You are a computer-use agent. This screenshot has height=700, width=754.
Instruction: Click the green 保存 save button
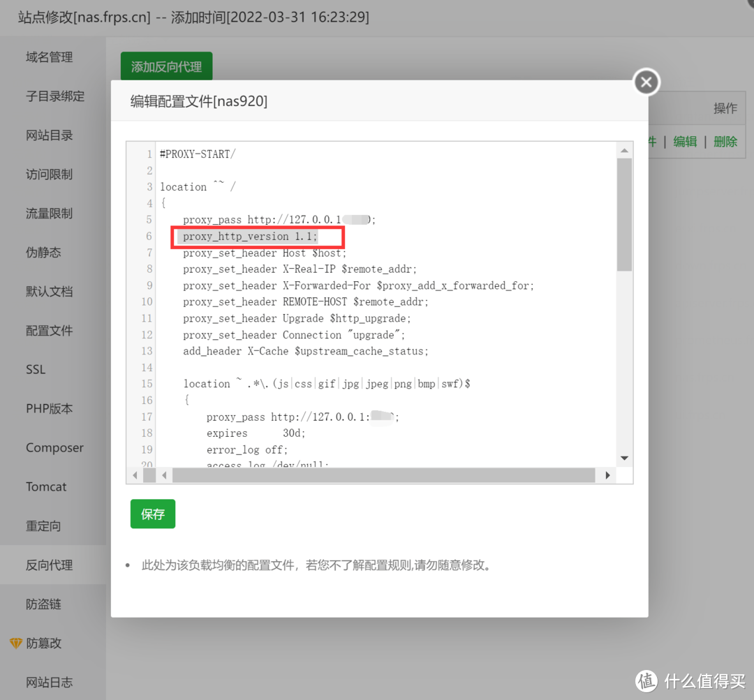tap(152, 514)
